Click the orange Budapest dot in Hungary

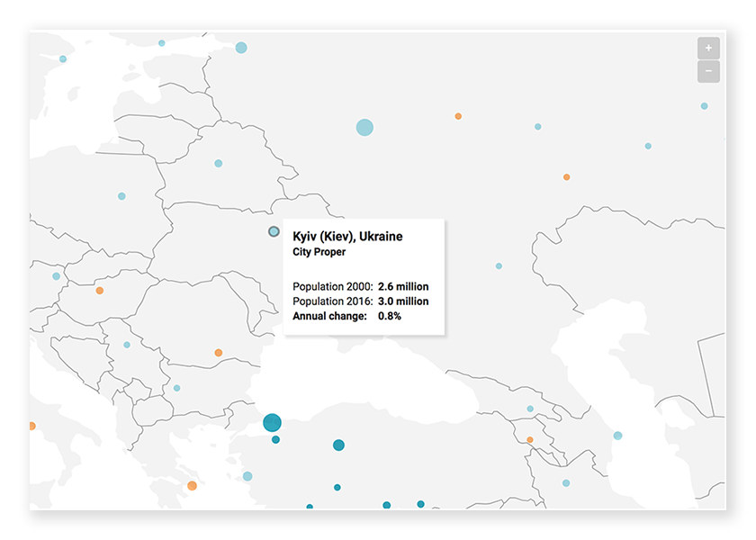(x=99, y=291)
